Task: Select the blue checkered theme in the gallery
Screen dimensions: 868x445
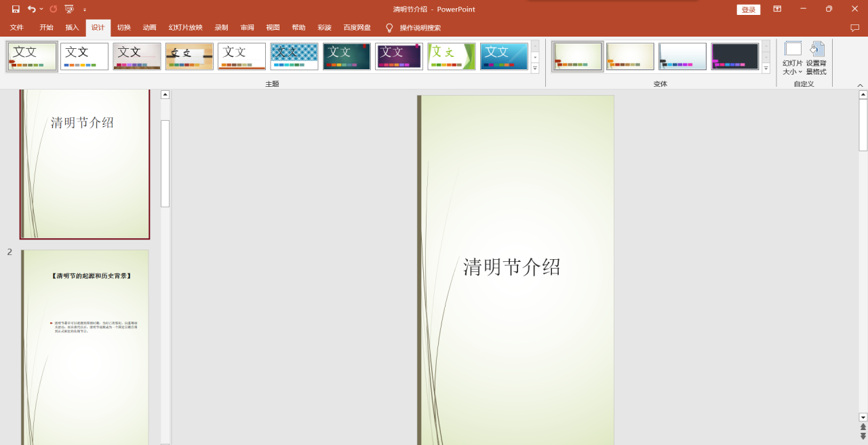Action: tap(294, 56)
